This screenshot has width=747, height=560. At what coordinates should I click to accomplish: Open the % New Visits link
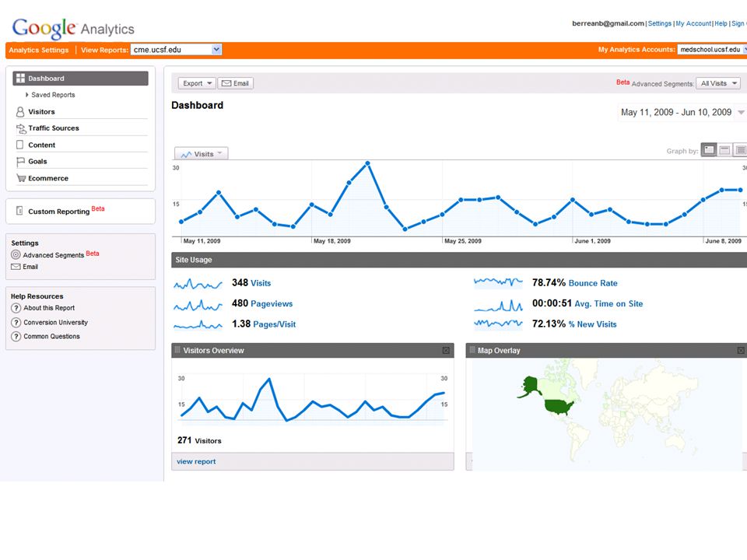pyautogui.click(x=592, y=324)
